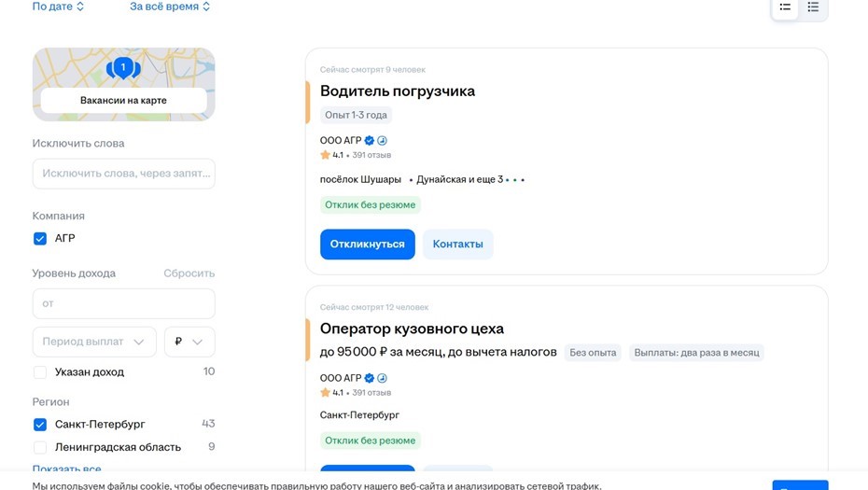Screen dimensions: 868x490
Task: Click the rating star in Оператор кузовного цеха card
Action: click(326, 393)
